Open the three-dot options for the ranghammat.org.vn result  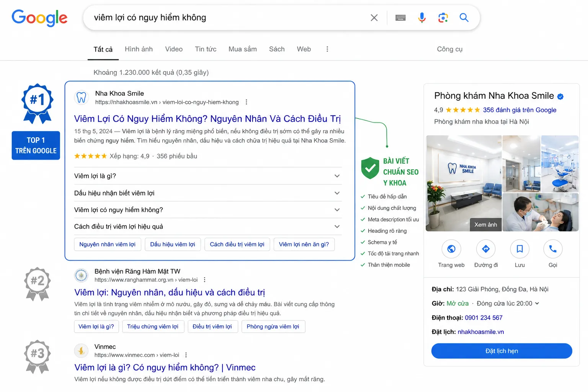tap(205, 280)
